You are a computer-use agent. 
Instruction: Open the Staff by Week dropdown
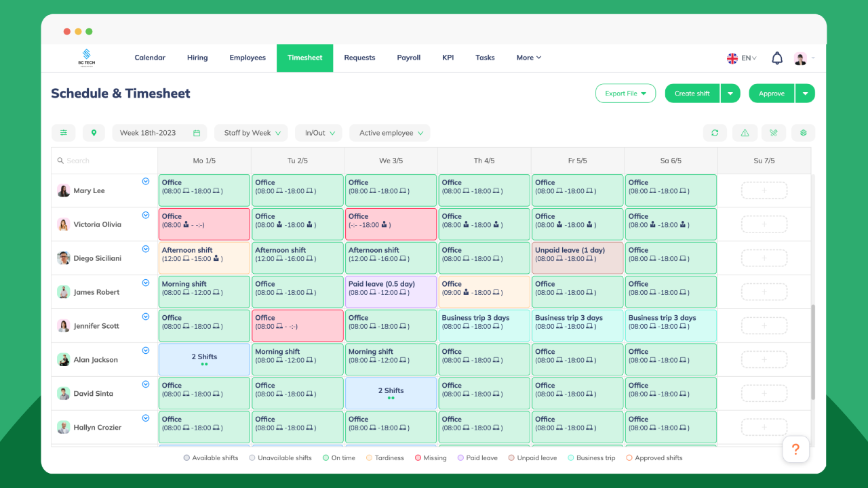tap(251, 133)
